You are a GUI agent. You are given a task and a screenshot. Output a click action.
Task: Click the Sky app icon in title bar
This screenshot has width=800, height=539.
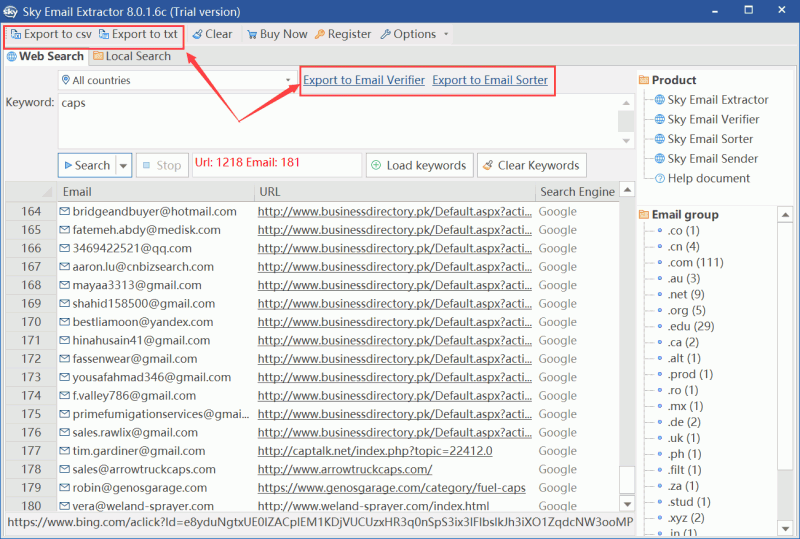10,11
